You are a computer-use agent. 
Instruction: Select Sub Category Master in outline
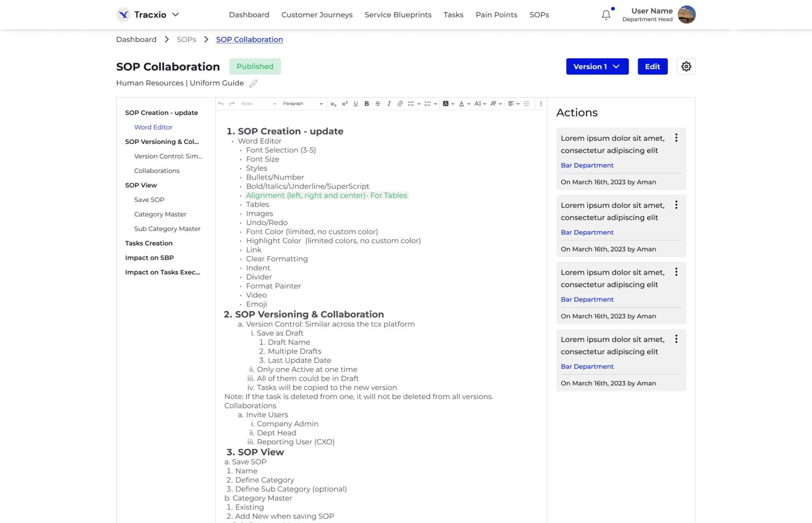167,229
